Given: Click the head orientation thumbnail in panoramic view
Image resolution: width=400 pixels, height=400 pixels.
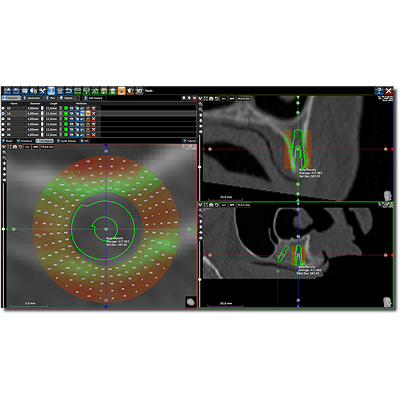Looking at the screenshot, I should (387, 195).
